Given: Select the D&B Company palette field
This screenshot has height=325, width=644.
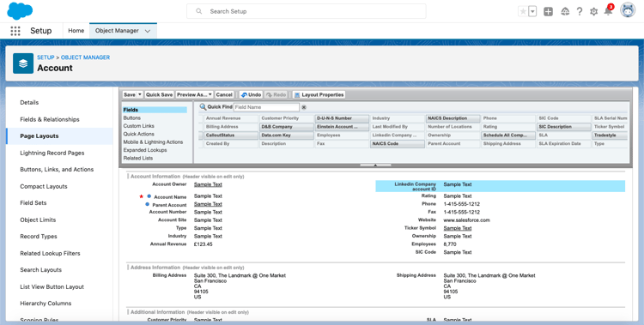Looking at the screenshot, I should point(286,127).
